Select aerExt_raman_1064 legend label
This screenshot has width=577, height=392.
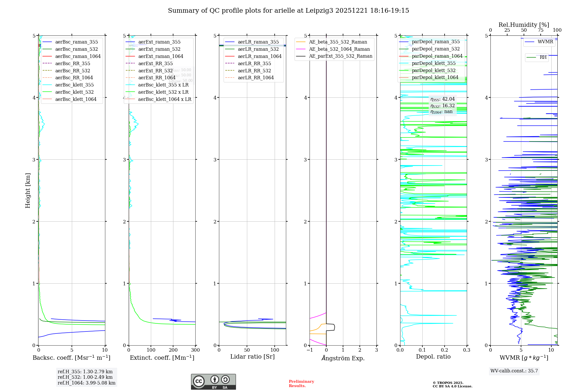click(x=161, y=56)
